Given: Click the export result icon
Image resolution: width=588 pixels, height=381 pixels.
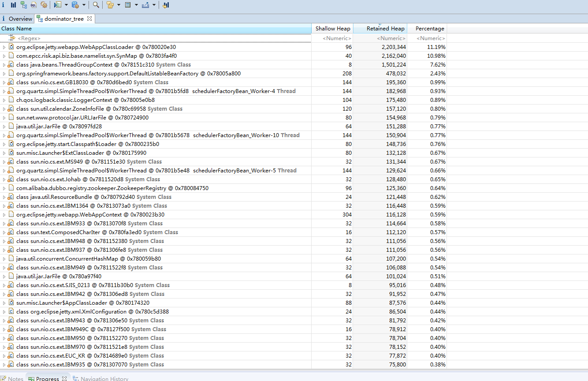Looking at the screenshot, I should coord(145,5).
